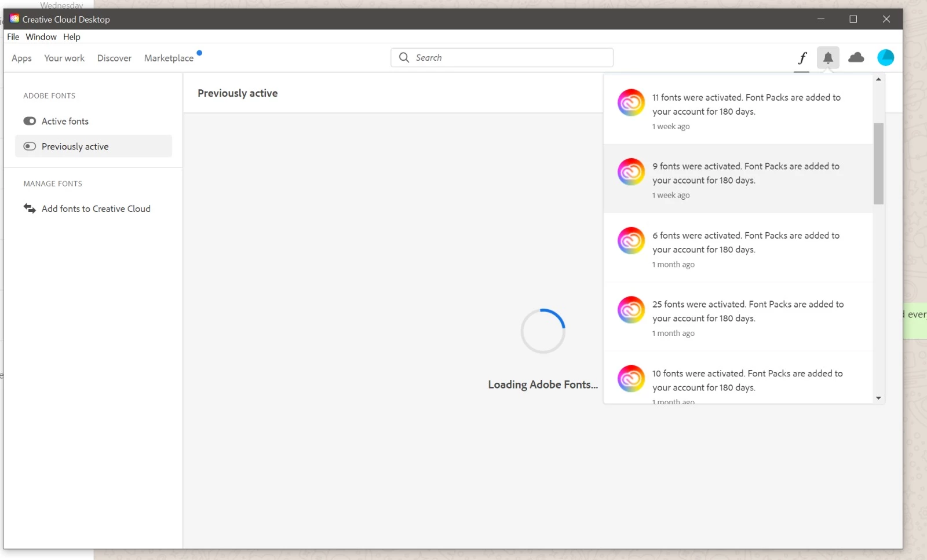Viewport: 927px width, 560px height.
Task: Switch to the Discover tab
Action: [x=114, y=58]
